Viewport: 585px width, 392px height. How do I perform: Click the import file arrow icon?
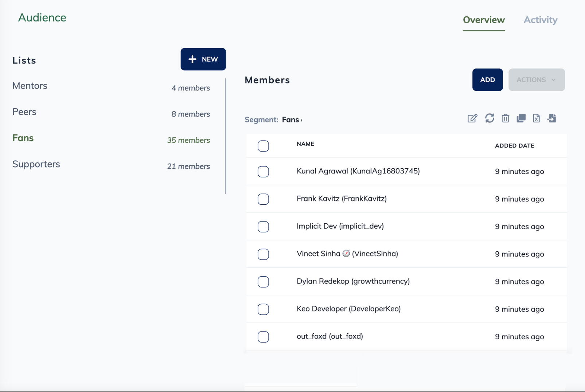pyautogui.click(x=551, y=118)
